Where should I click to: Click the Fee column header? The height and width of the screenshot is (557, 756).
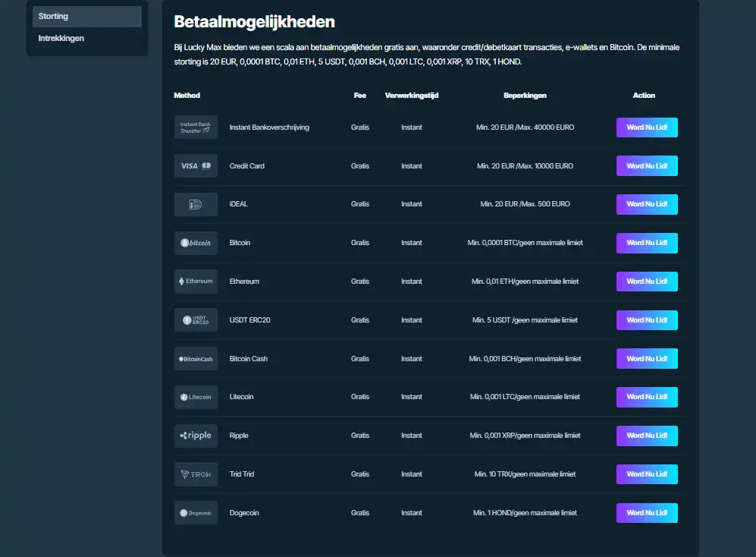[359, 96]
